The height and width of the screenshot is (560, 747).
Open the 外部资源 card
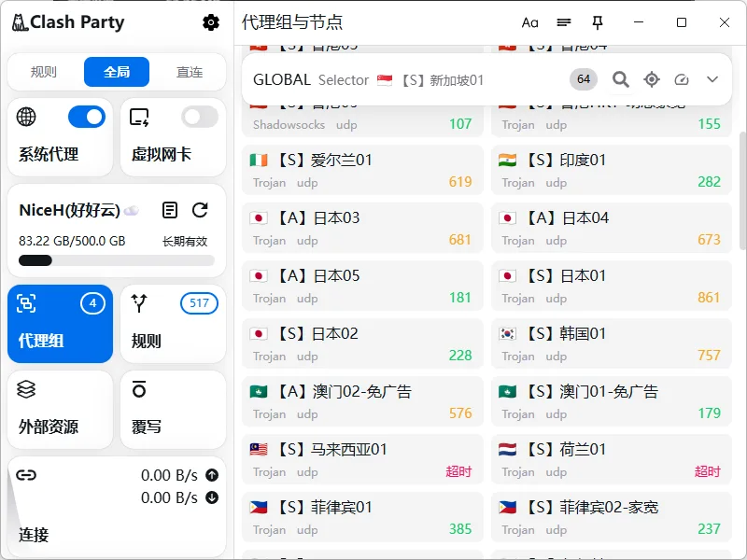coord(60,410)
